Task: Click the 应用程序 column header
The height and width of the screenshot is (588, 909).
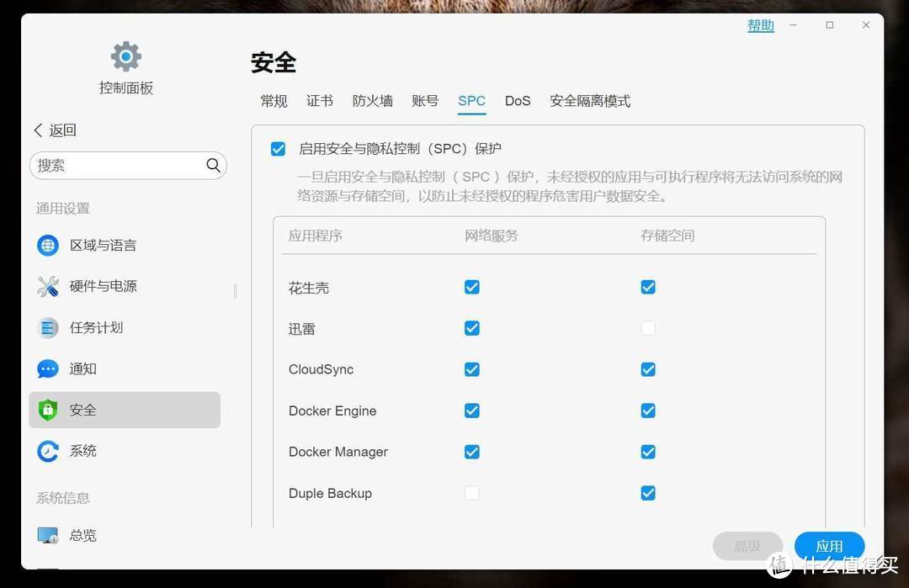Action: click(316, 236)
